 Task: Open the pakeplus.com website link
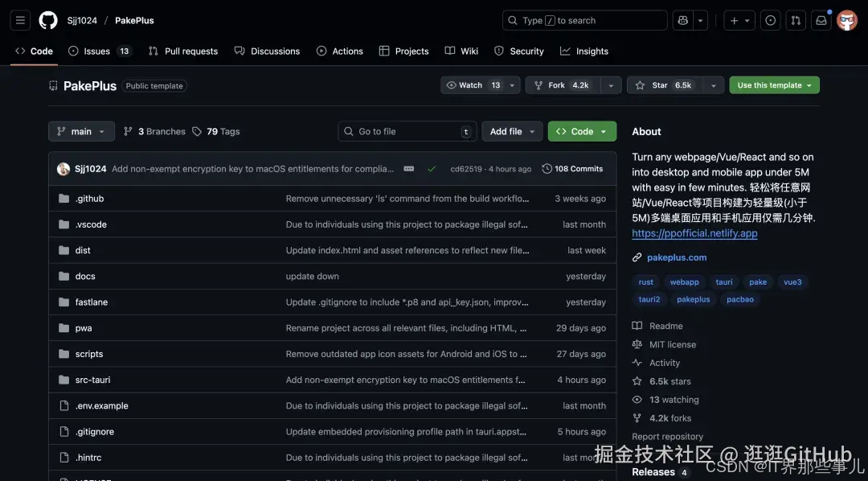677,257
